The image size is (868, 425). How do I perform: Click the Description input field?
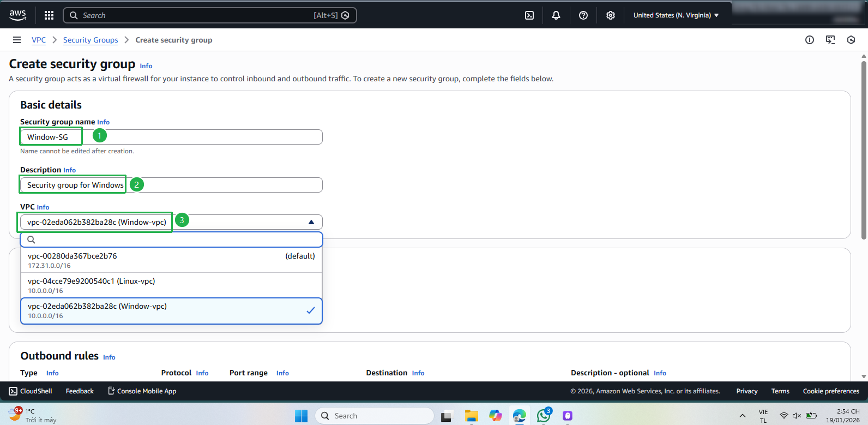171,185
